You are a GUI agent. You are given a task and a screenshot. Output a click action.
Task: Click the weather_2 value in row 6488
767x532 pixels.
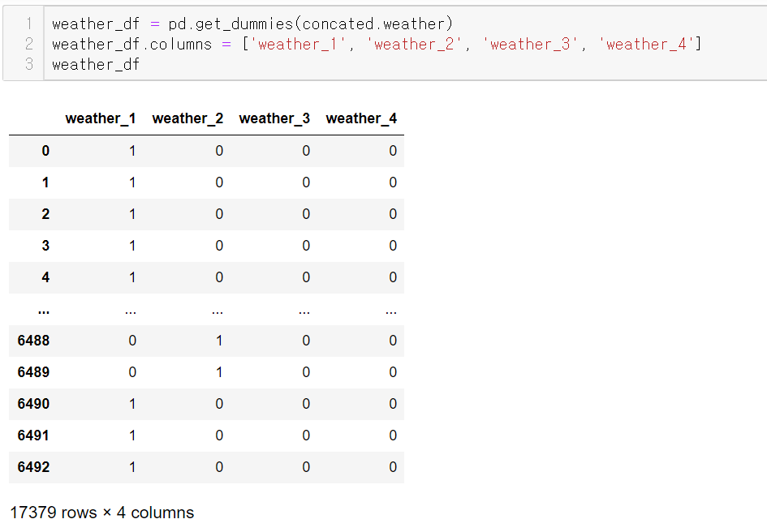click(x=219, y=341)
